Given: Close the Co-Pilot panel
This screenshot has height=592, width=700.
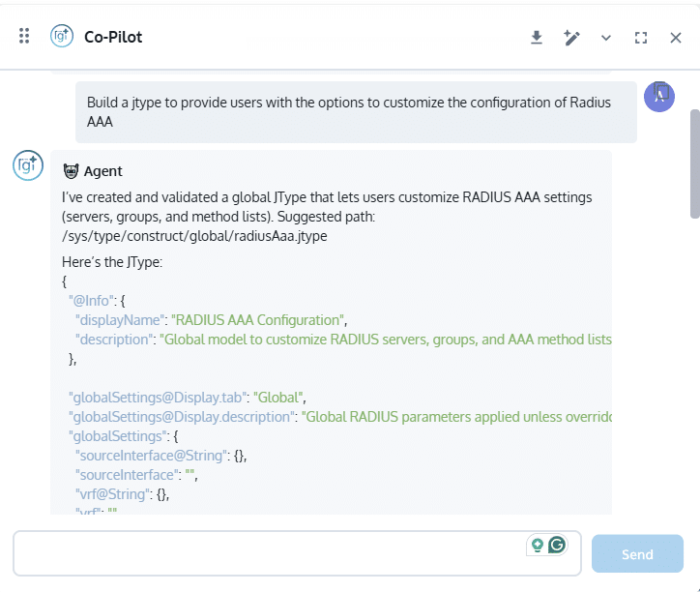Looking at the screenshot, I should click(676, 38).
